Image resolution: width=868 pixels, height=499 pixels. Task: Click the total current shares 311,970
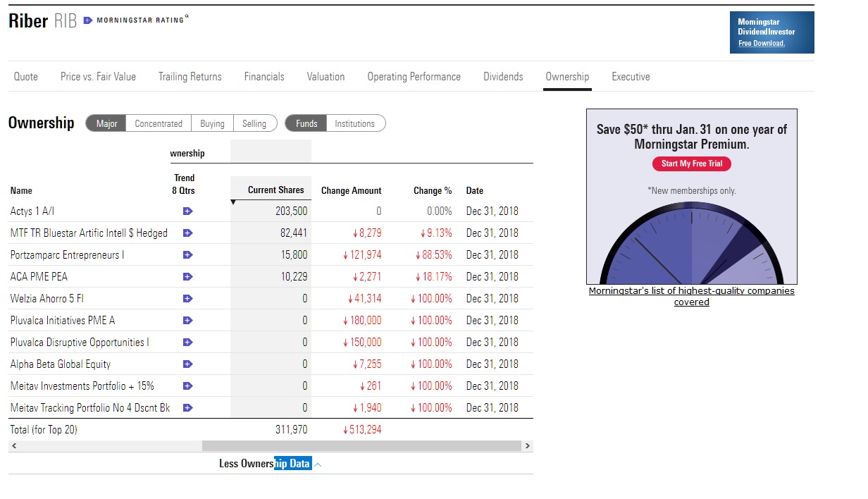point(291,429)
